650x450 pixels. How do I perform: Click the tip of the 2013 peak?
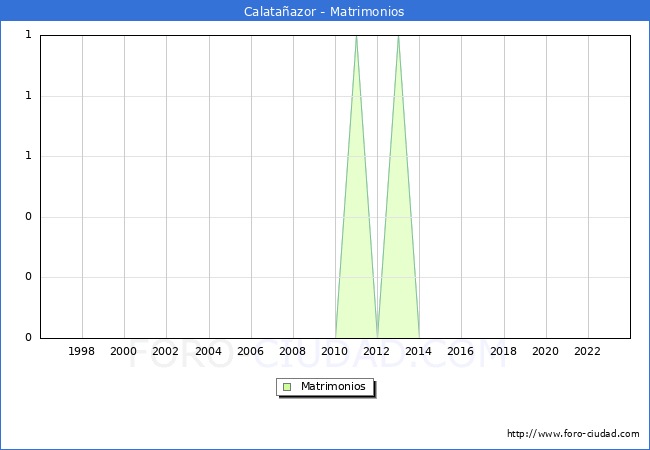[x=398, y=36]
